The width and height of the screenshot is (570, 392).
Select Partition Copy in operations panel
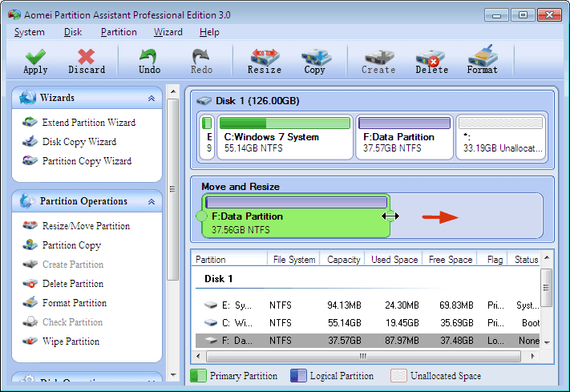[x=71, y=245]
